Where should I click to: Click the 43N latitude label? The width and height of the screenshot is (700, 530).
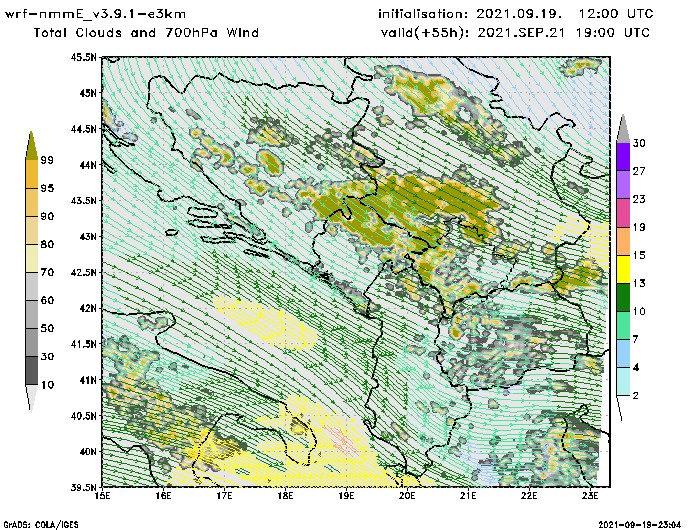pyautogui.click(x=88, y=237)
